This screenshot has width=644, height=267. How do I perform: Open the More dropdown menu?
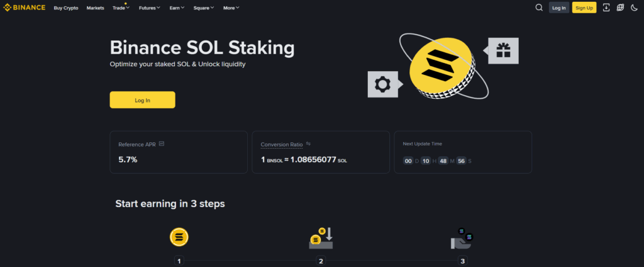click(231, 8)
